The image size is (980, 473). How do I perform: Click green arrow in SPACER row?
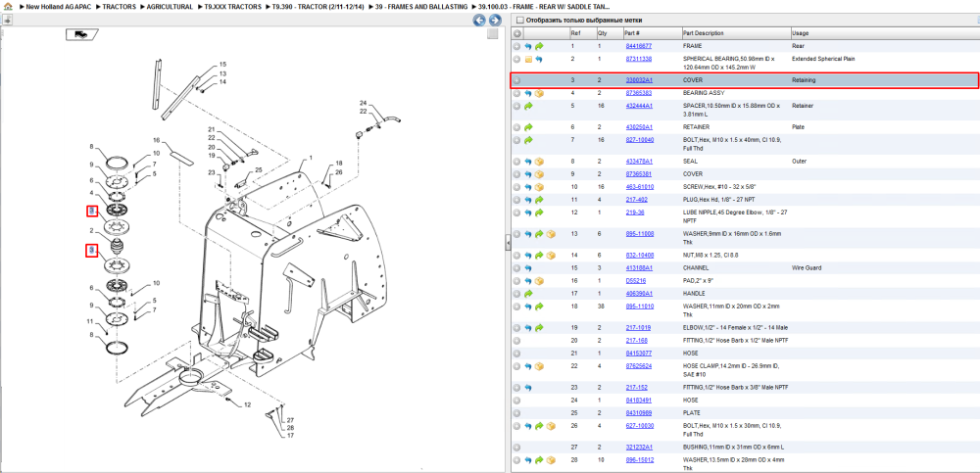528,106
